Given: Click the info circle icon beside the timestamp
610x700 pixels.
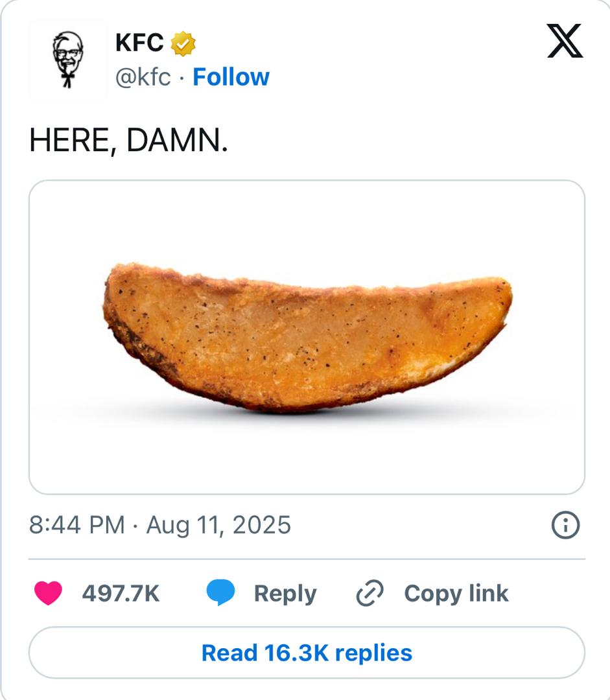Looking at the screenshot, I should coord(565,525).
